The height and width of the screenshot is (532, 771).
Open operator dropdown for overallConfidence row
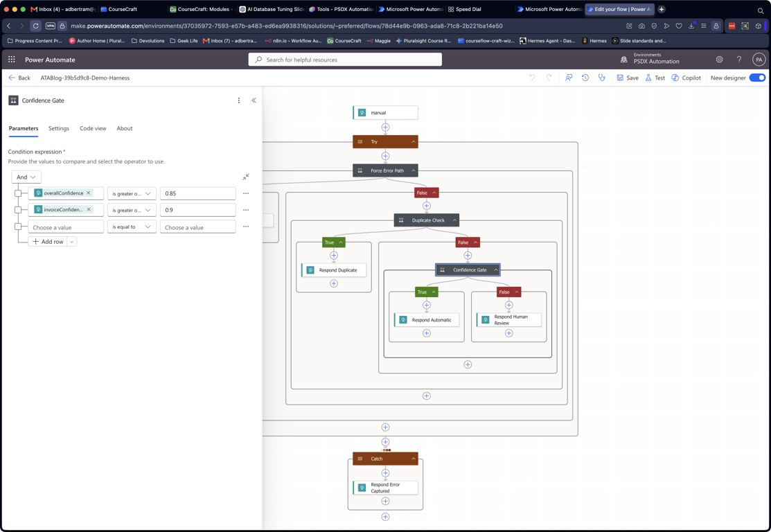pyautogui.click(x=132, y=193)
